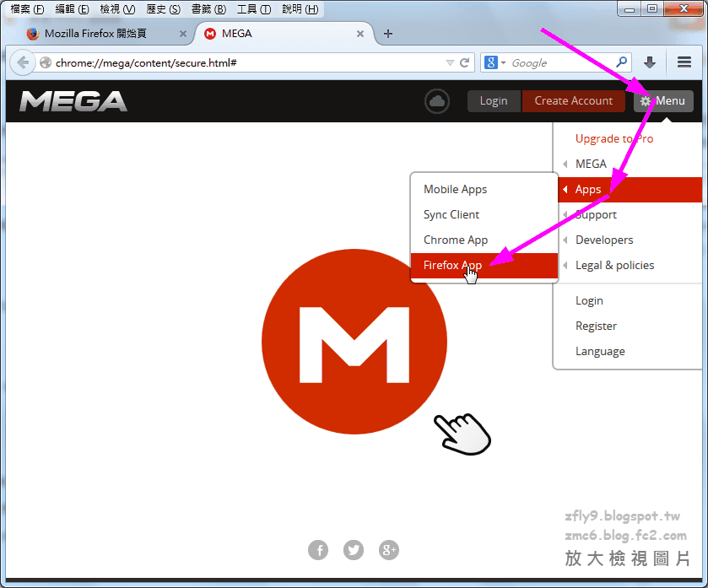
Task: Open Language in the side menu
Action: pyautogui.click(x=600, y=352)
